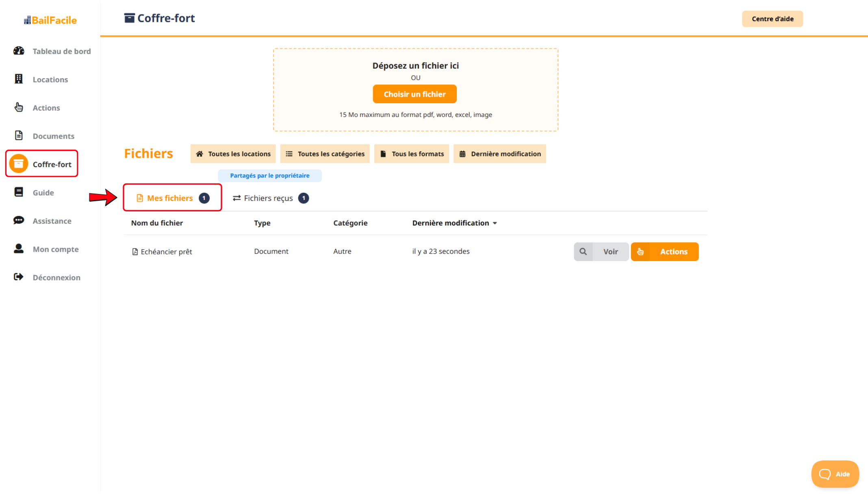Click the Déconnexion logout arrow icon
The width and height of the screenshot is (868, 494).
coord(19,277)
